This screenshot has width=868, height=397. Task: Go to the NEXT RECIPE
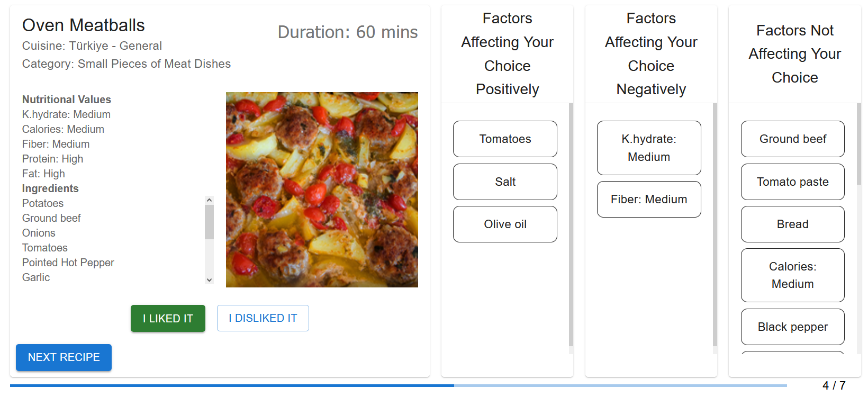point(64,357)
